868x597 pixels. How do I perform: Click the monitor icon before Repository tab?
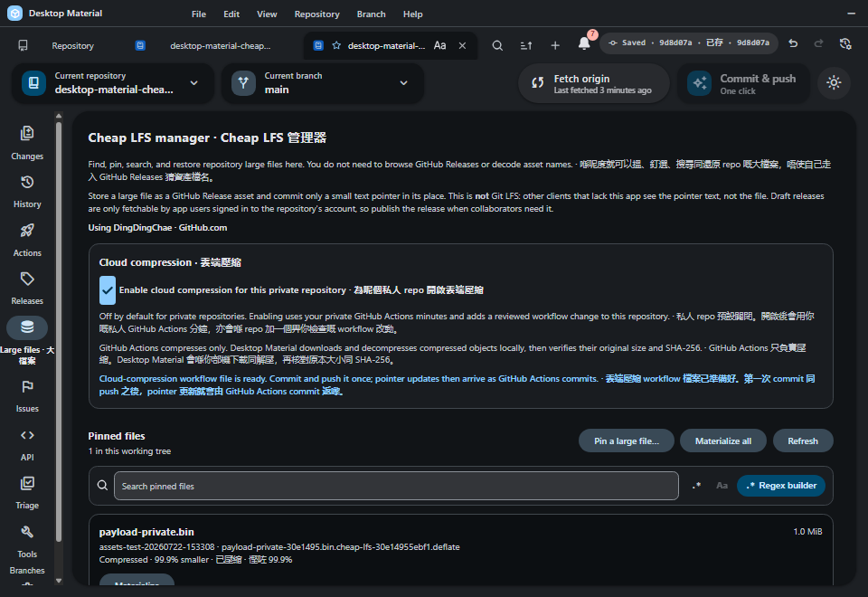pyautogui.click(x=23, y=45)
